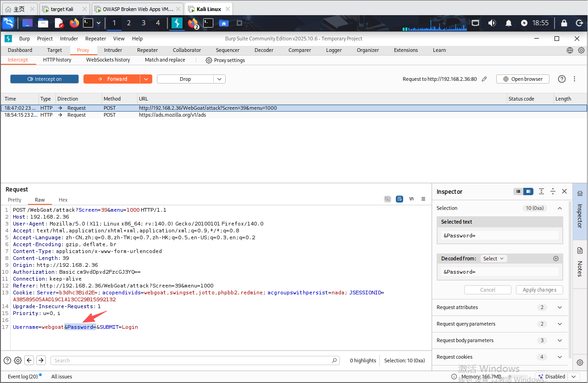
Task: Edit request target with pencil icon
Action: pyautogui.click(x=484, y=79)
